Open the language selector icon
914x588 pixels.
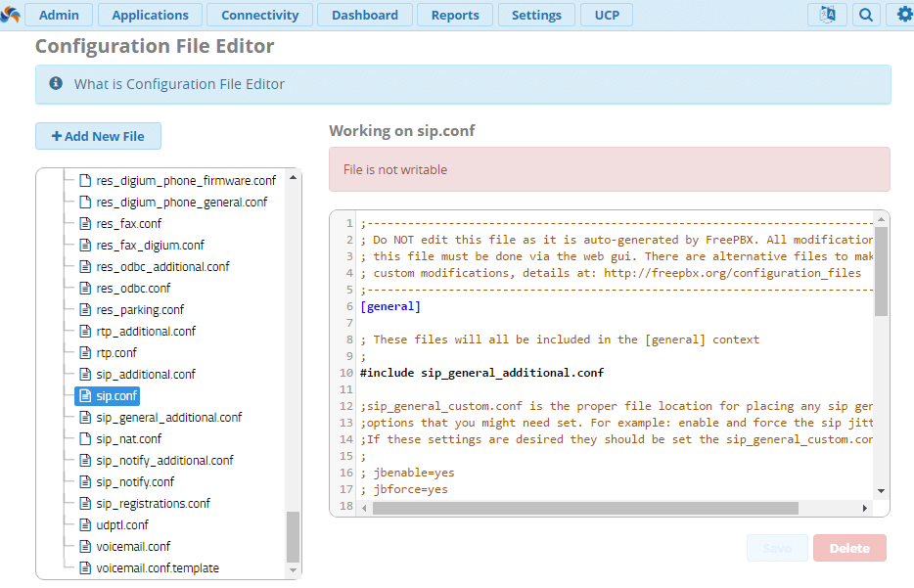click(x=827, y=15)
